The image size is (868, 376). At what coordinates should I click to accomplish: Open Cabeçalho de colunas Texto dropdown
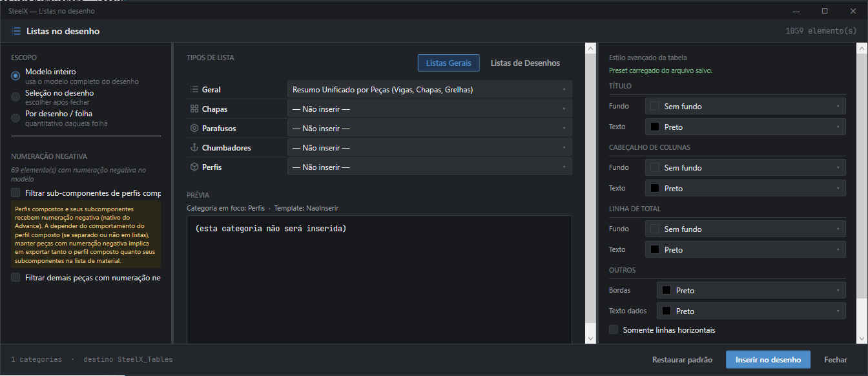pyautogui.click(x=745, y=188)
